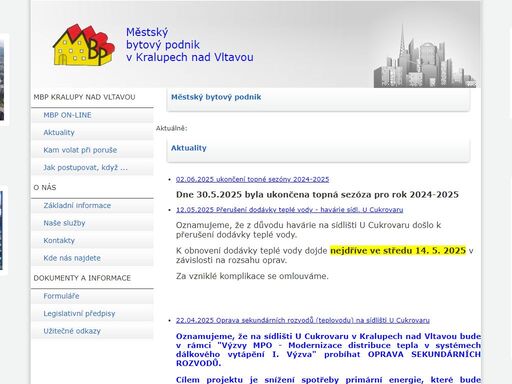Open Kde nás najdete page
The height and width of the screenshot is (384, 512).
(72, 258)
